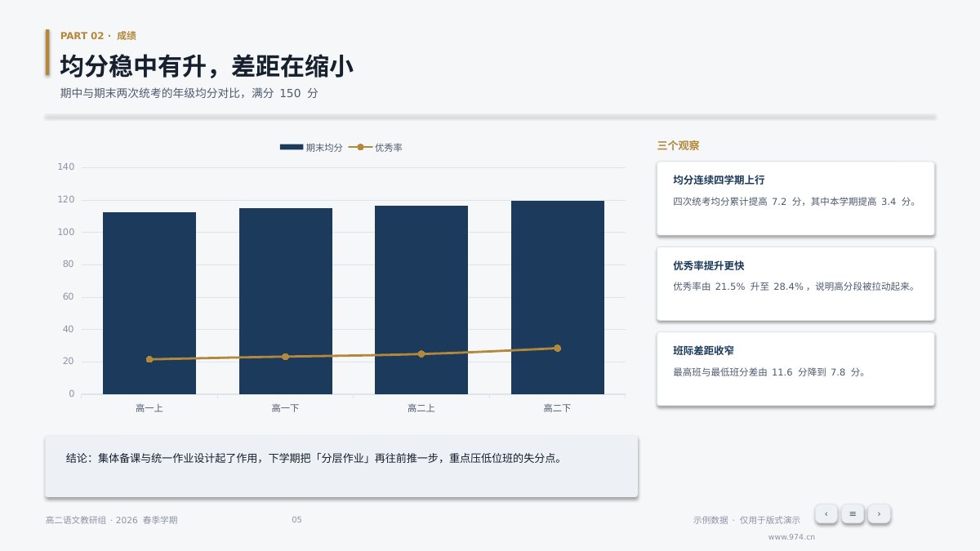Open the 优秀率提升更快 card
Viewport: 980px width, 551px height.
(x=796, y=284)
